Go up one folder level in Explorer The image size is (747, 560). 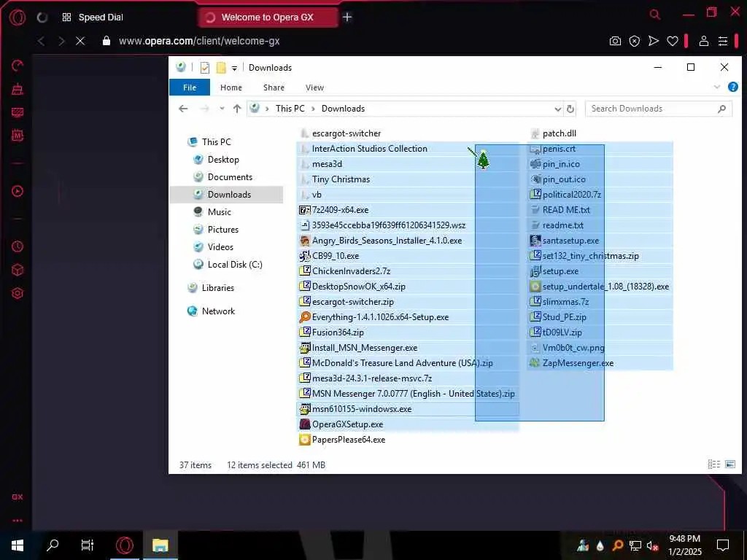pyautogui.click(x=237, y=109)
